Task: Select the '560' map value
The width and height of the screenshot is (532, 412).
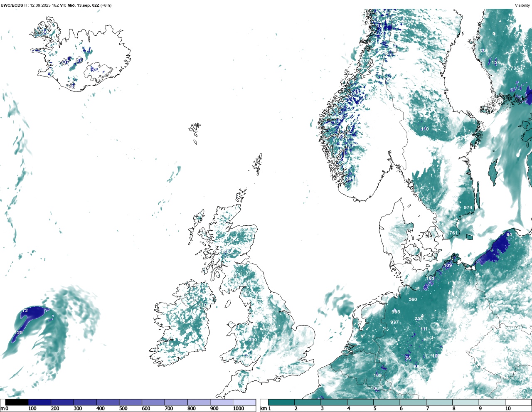Action: click(413, 299)
